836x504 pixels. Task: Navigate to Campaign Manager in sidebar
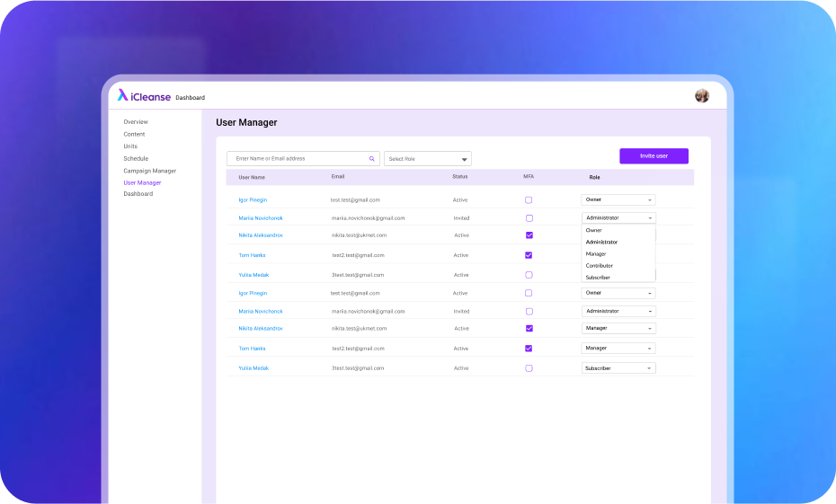pos(149,171)
